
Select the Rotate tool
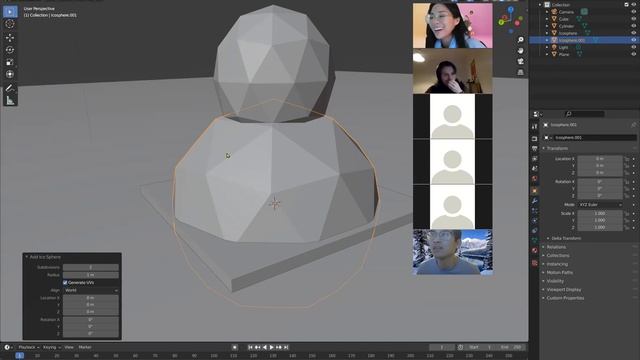coord(10,50)
